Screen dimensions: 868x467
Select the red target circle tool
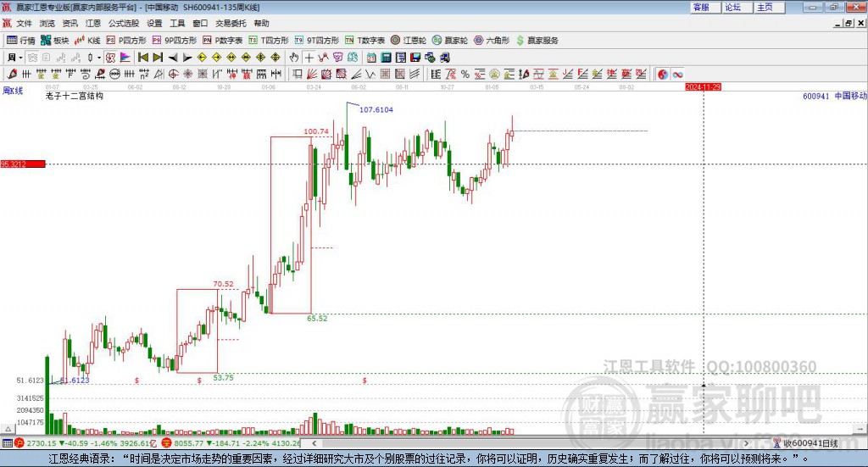click(x=173, y=74)
